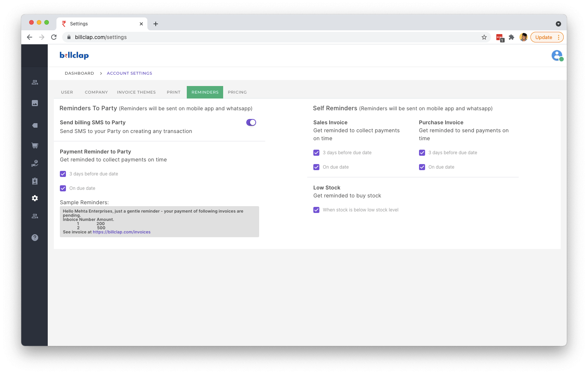Click the Sample Reminders message box
The height and width of the screenshot is (374, 588).
tap(160, 222)
